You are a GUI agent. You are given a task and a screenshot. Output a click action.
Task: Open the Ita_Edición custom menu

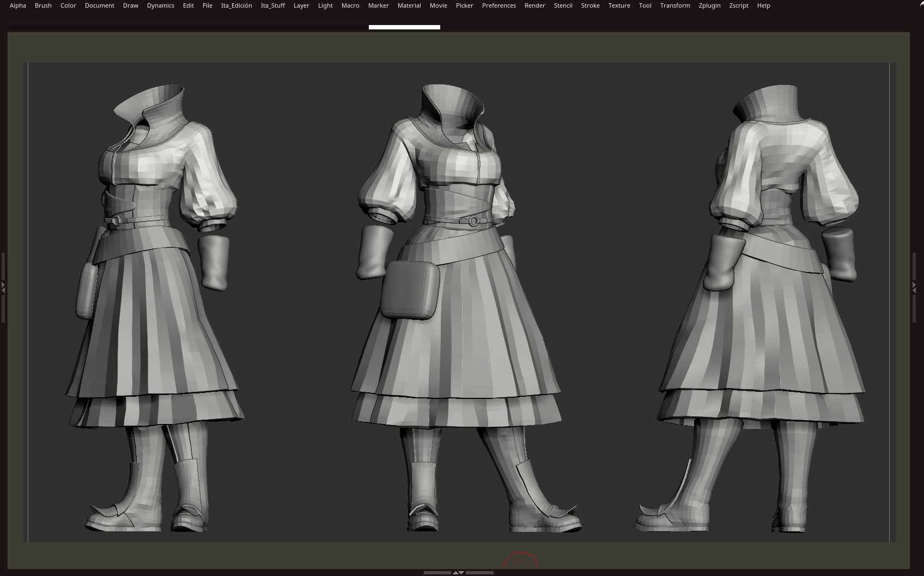click(x=236, y=5)
